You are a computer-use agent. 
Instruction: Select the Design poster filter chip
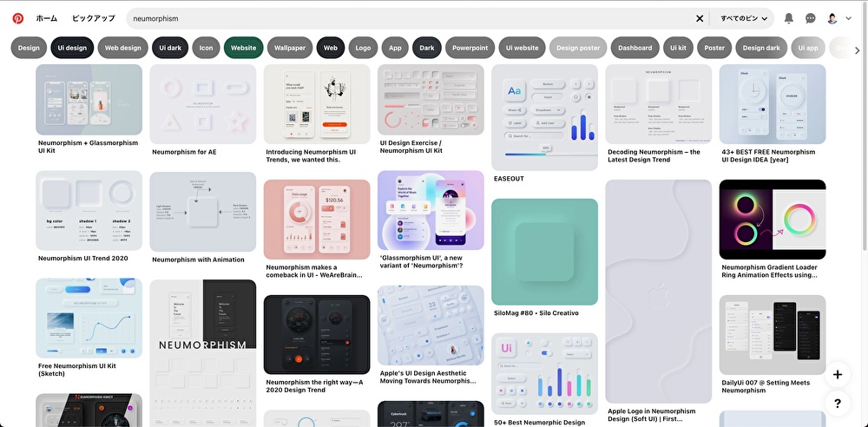click(x=578, y=48)
